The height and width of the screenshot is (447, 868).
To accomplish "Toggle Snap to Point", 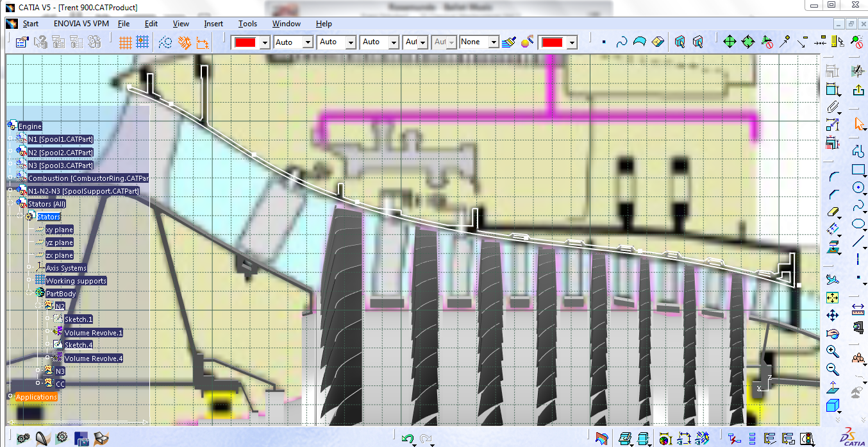I will click(x=142, y=42).
